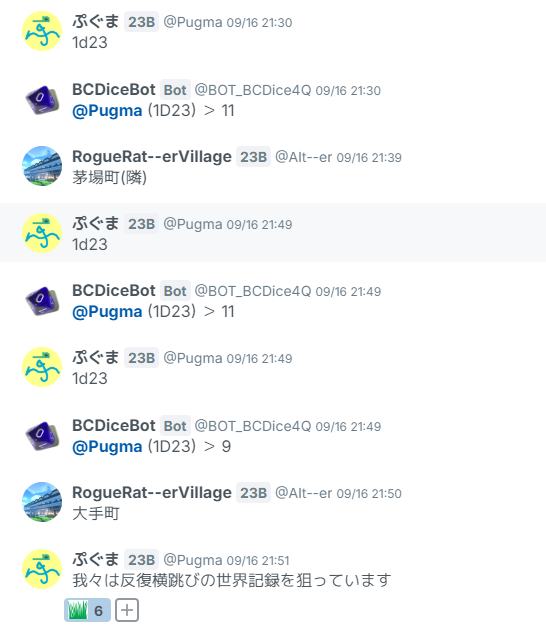Image resolution: width=546 pixels, height=636 pixels.
Task: Click 23B badge on first ぷぐま message
Action: (x=142, y=22)
